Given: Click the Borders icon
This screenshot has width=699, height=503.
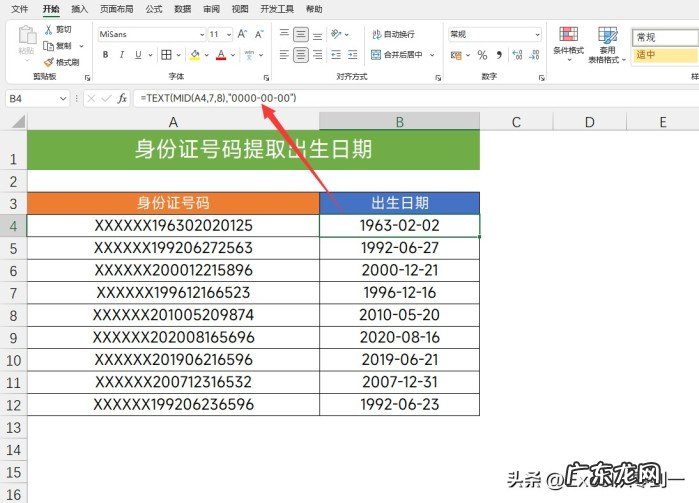Looking at the screenshot, I should tap(166, 55).
